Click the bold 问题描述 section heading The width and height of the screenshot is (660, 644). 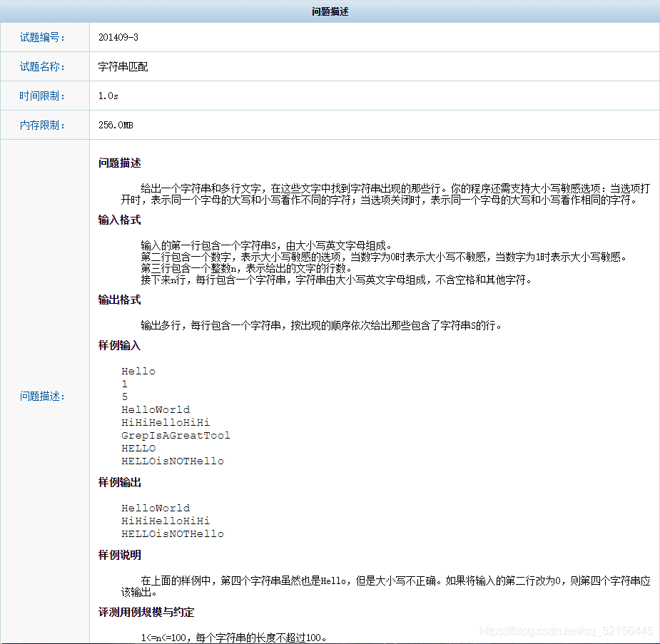point(120,163)
